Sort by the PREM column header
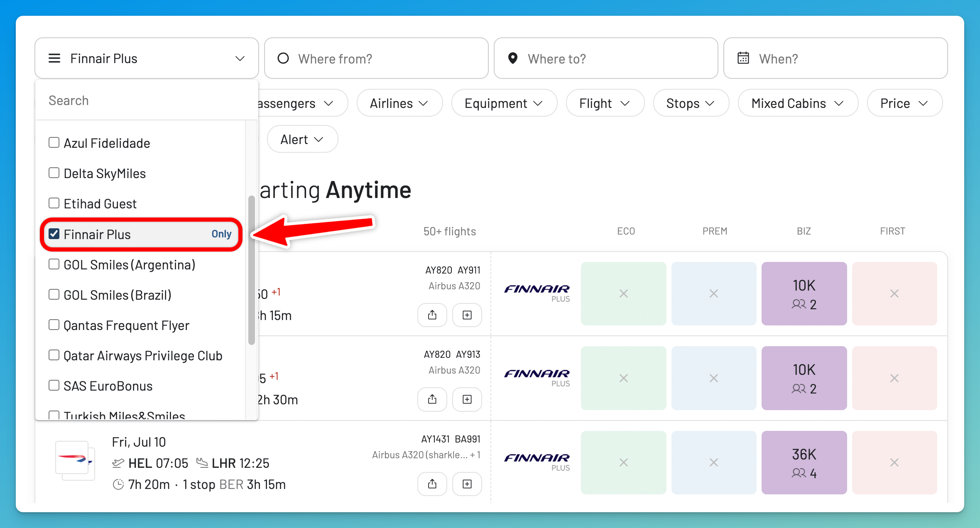The height and width of the screenshot is (528, 980). click(715, 231)
